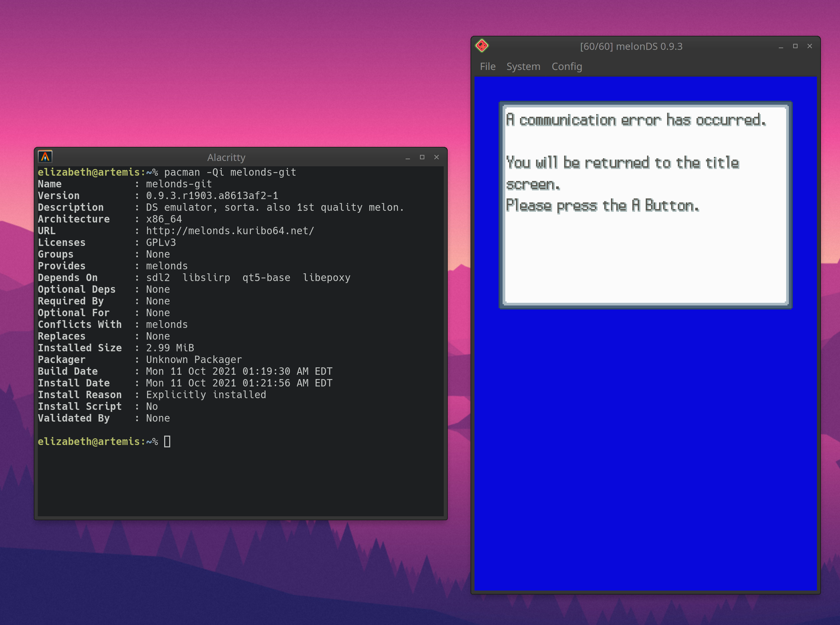Maximize the melonDS emulator window
Image resolution: width=840 pixels, height=625 pixels.
pos(795,46)
